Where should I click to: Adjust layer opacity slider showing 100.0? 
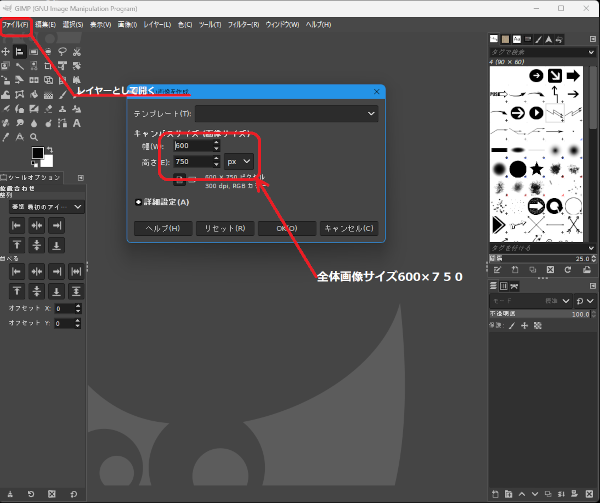[x=542, y=314]
